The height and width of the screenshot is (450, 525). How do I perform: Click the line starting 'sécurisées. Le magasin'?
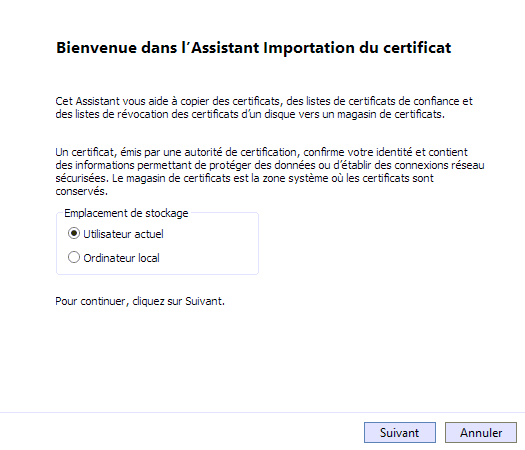[x=244, y=178]
